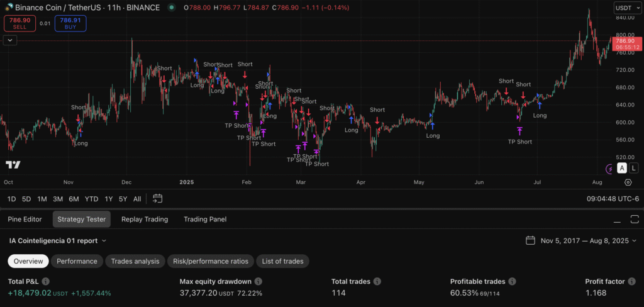Set chart range to 1M
This screenshot has height=307, width=644.
point(42,199)
